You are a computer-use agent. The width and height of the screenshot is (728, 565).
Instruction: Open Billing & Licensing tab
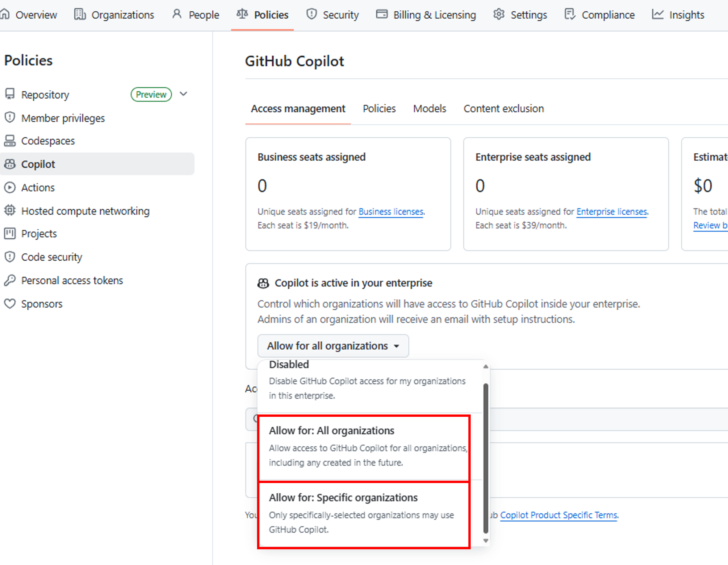426,15
